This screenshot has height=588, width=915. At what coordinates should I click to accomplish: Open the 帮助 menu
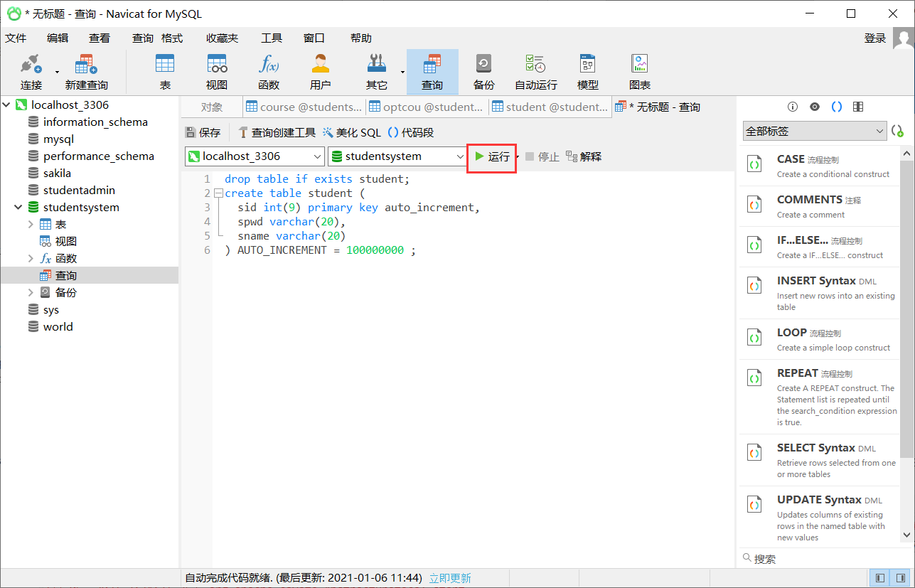pyautogui.click(x=361, y=38)
